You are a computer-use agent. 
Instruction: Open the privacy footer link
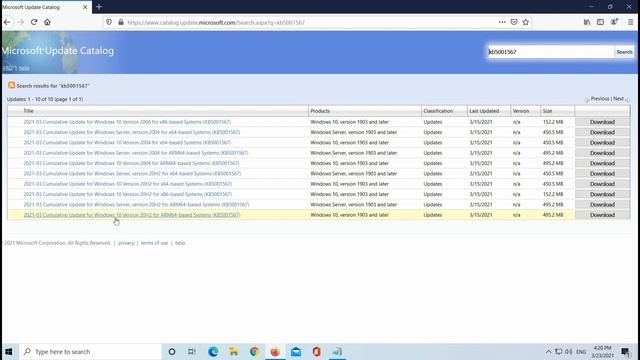pos(126,243)
